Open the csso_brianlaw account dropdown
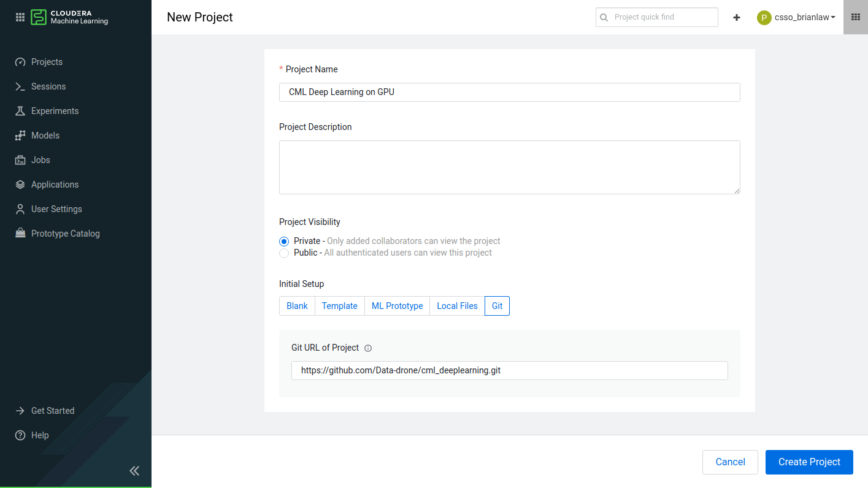 tap(796, 17)
